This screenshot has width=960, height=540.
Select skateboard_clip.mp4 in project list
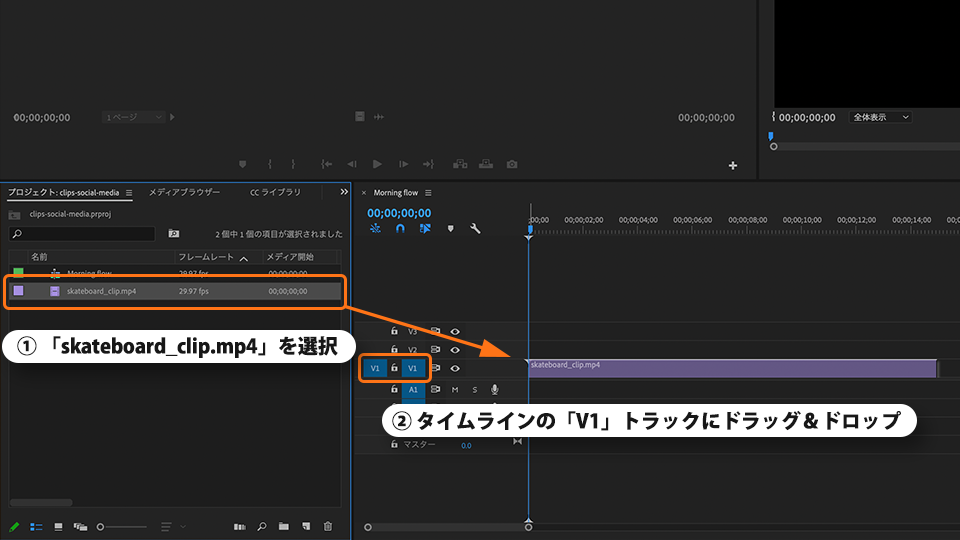[175, 291]
